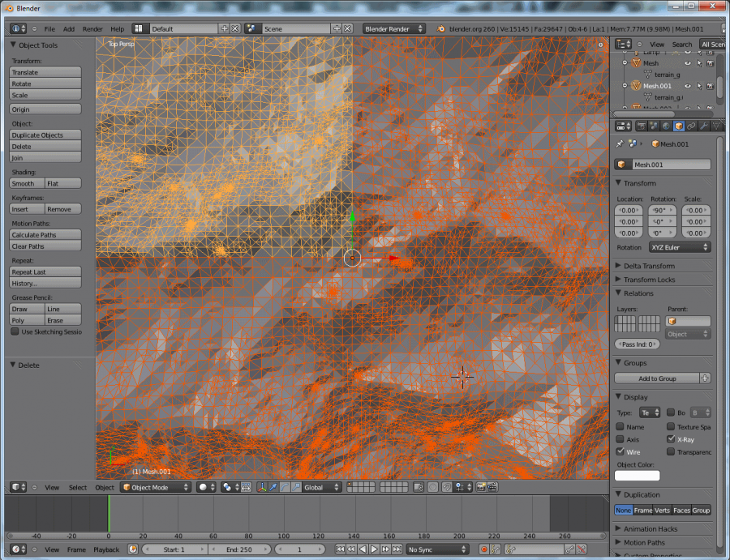
Task: Open the Object properties tab icon
Action: point(678,126)
